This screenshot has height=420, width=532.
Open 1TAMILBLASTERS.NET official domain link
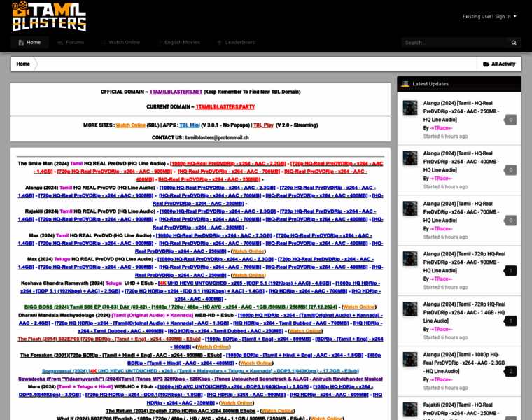176,92
